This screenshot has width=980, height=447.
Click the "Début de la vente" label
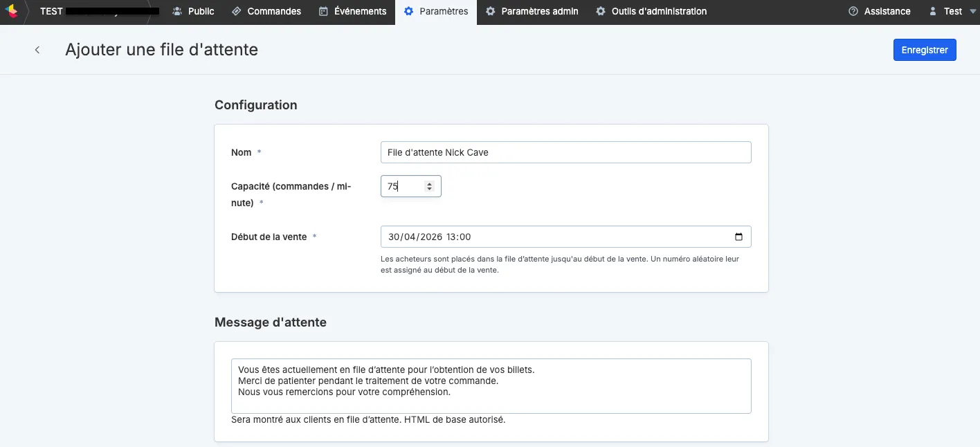pyautogui.click(x=269, y=237)
